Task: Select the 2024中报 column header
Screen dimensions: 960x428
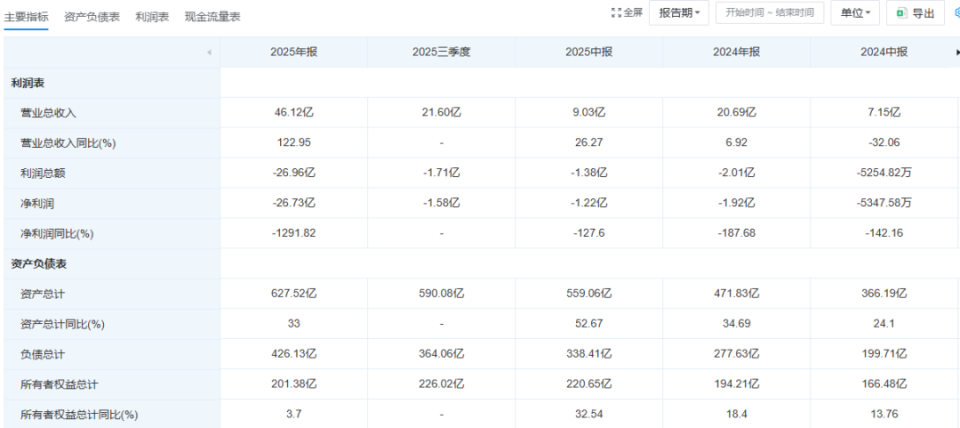Action: 883,53
